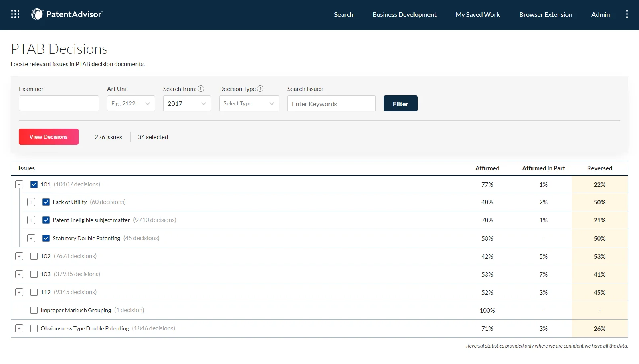Expand the 103 issue row
This screenshot has height=364, width=639.
(x=19, y=274)
